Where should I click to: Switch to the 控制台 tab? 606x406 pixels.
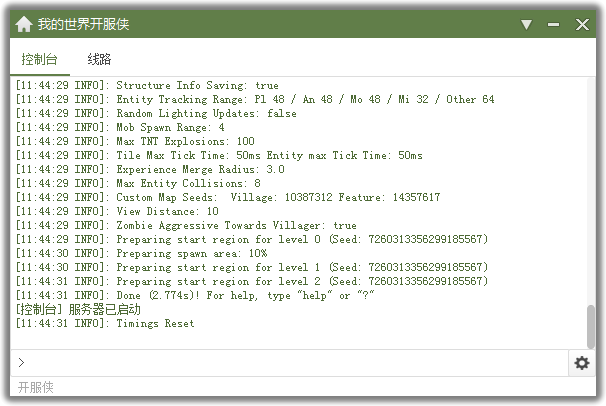click(39, 59)
